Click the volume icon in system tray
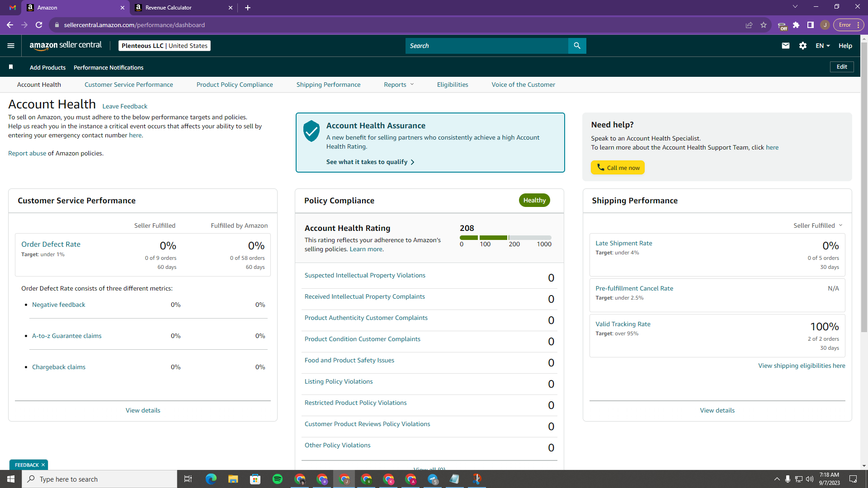This screenshot has height=488, width=868. click(x=810, y=479)
